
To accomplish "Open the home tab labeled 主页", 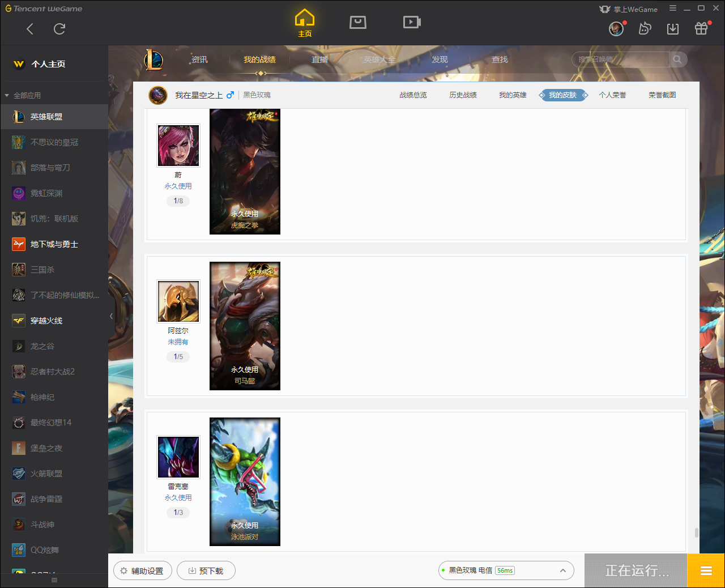I will click(305, 23).
